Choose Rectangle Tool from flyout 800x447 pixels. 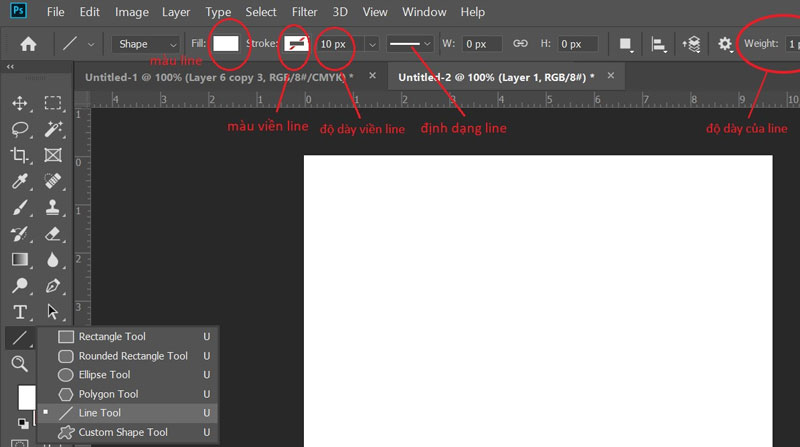point(112,337)
